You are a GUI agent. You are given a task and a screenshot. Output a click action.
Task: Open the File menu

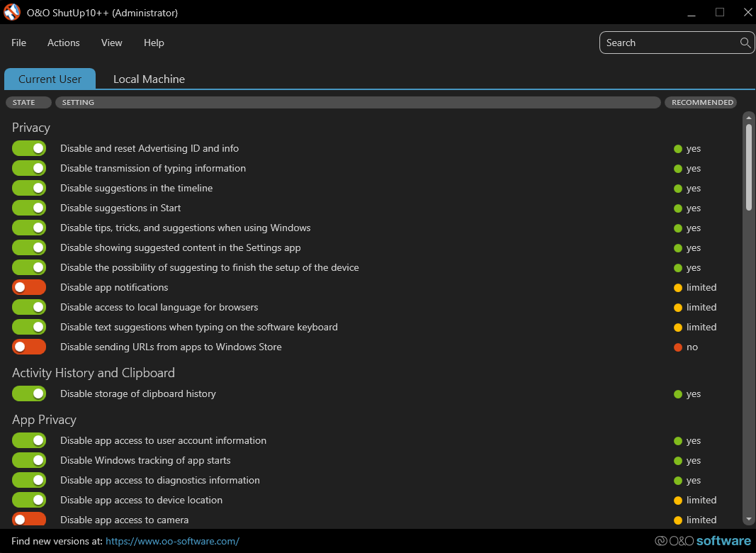[x=19, y=43]
